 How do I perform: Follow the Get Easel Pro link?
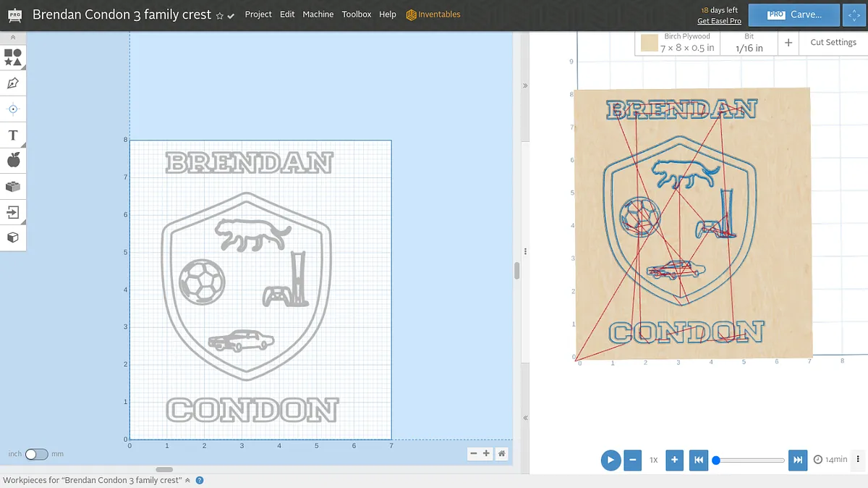(x=719, y=21)
